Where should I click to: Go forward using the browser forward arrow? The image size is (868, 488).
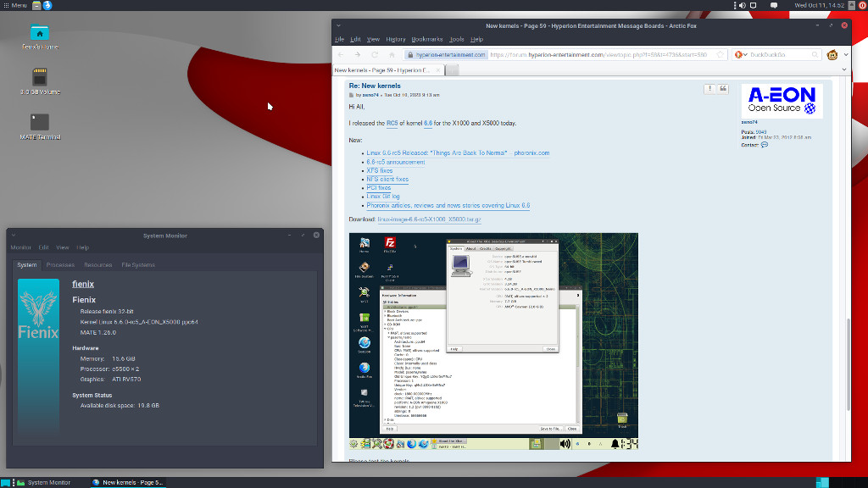coord(358,55)
